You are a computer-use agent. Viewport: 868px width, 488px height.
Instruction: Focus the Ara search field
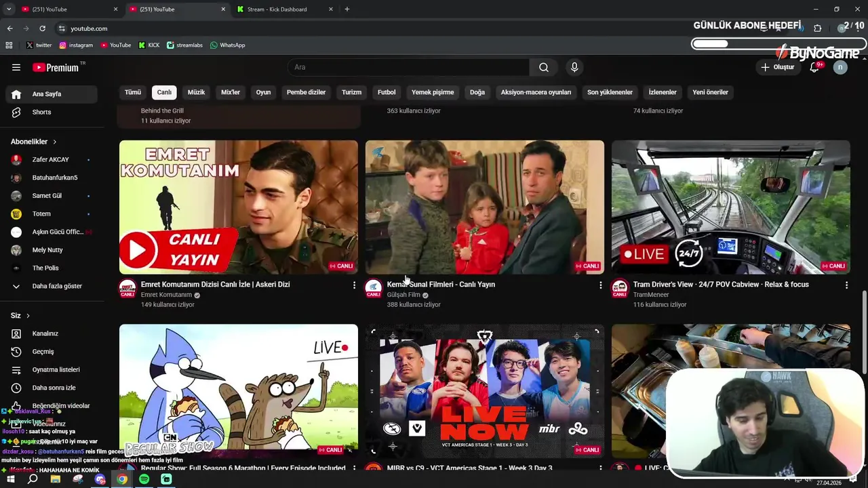point(409,67)
